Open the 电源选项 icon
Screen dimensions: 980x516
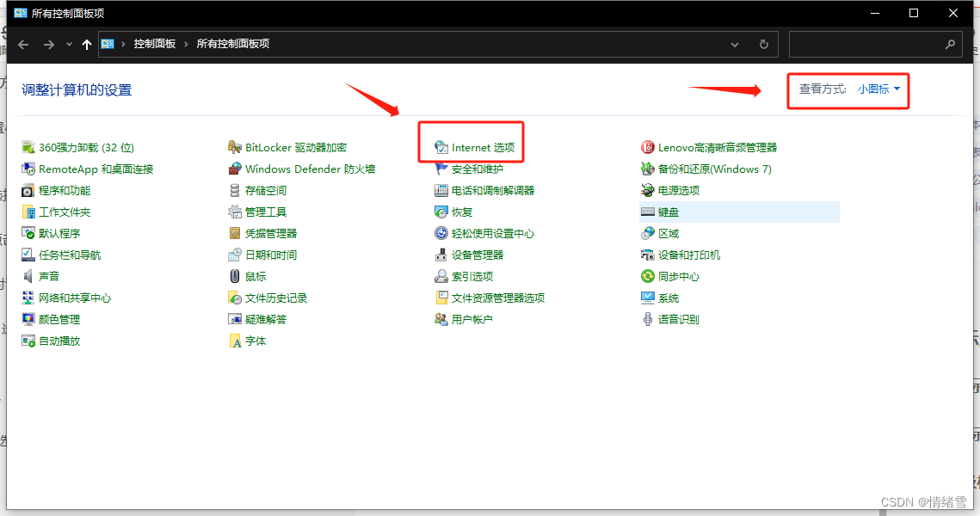coord(648,191)
